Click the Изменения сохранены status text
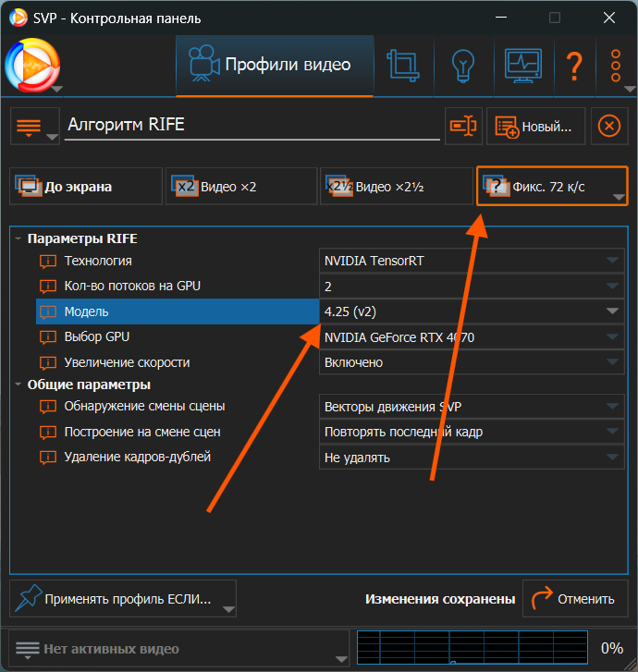 440,599
